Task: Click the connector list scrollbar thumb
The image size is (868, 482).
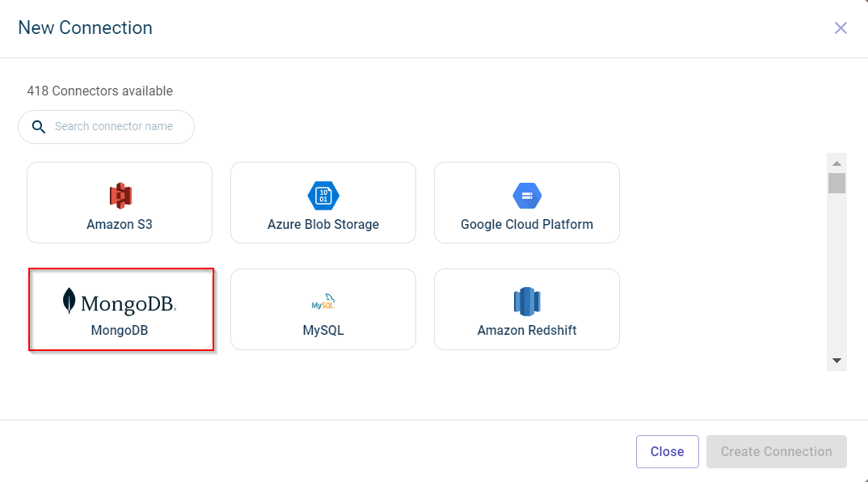Action: coord(836,184)
